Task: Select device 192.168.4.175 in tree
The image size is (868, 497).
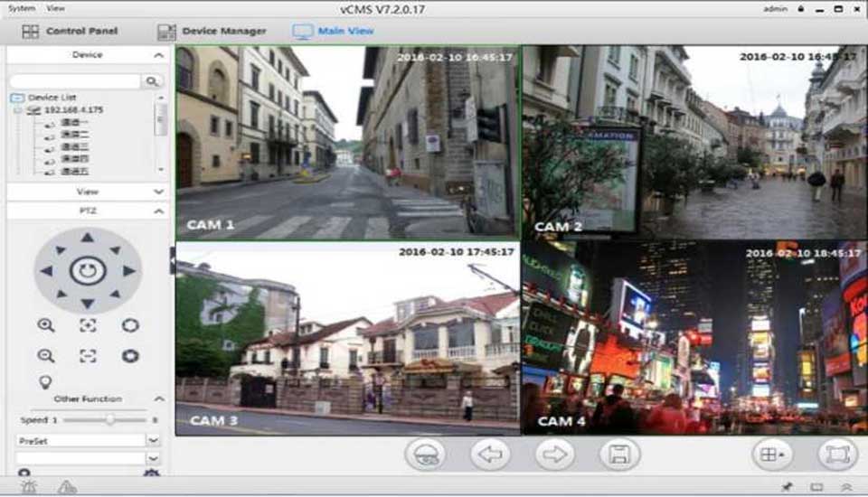Action: [x=73, y=109]
